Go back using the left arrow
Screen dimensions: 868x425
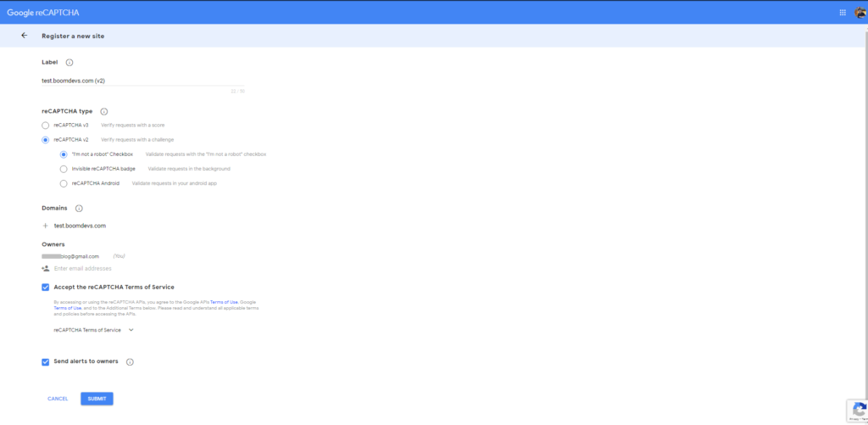(24, 36)
